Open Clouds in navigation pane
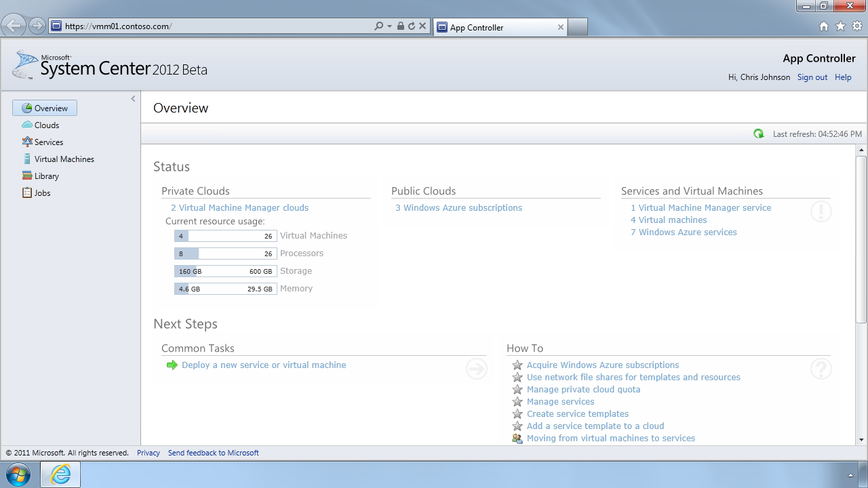This screenshot has width=868, height=488. click(41, 125)
